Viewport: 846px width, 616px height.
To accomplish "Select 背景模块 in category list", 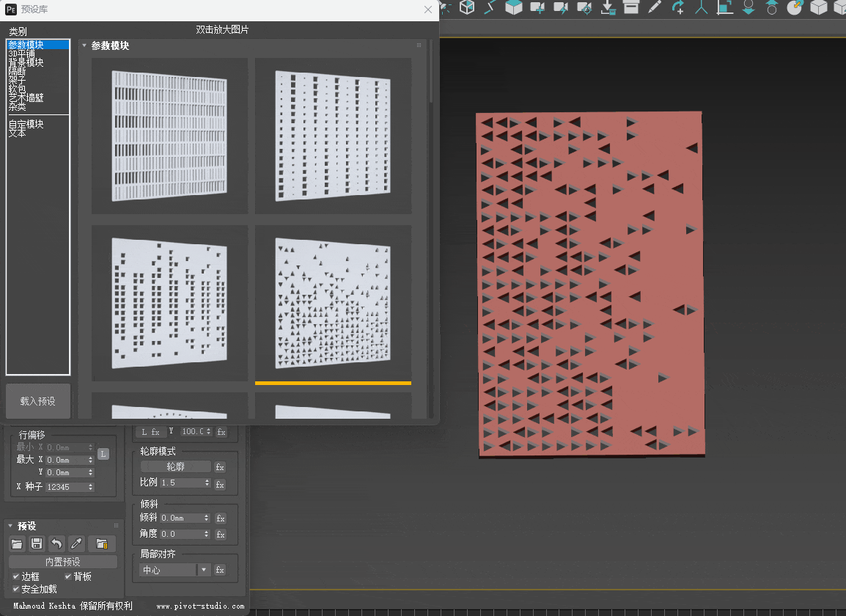I will click(26, 62).
